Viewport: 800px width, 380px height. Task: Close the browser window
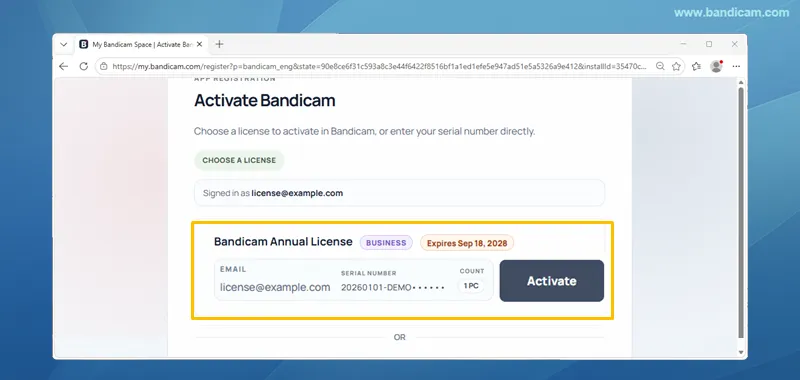coord(735,44)
